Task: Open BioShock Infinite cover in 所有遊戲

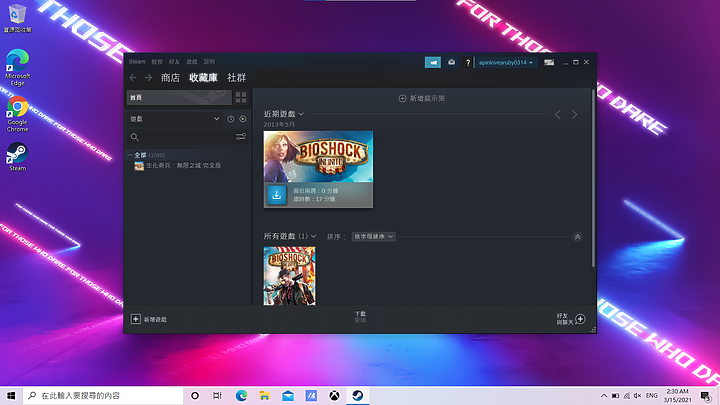Action: point(289,276)
